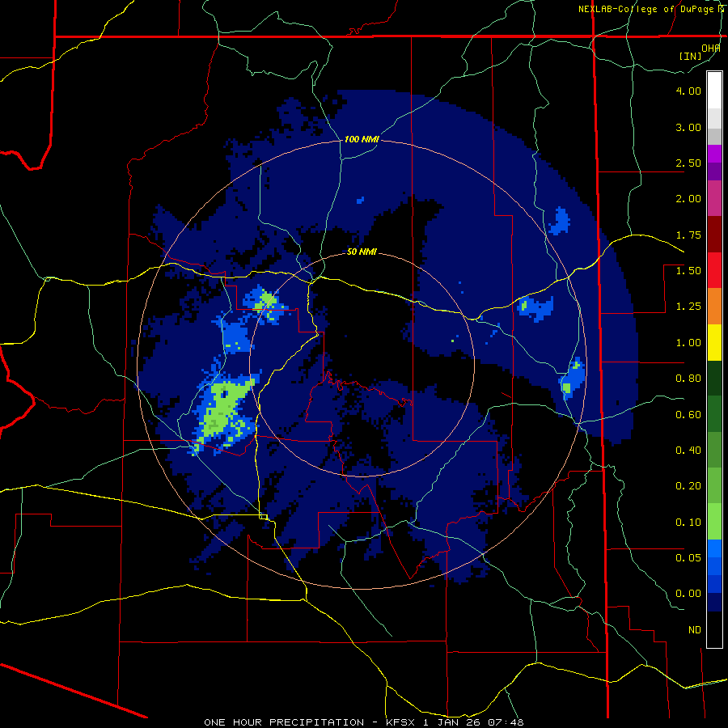The height and width of the screenshot is (728, 728).
Task: Click the 100 NMI range ring label
Action: (362, 139)
